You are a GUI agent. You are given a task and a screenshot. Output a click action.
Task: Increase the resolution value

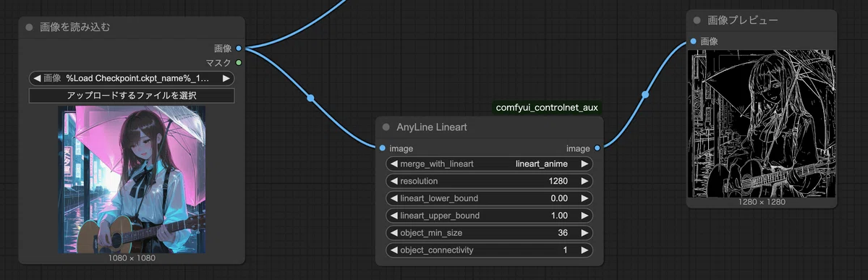(x=584, y=181)
